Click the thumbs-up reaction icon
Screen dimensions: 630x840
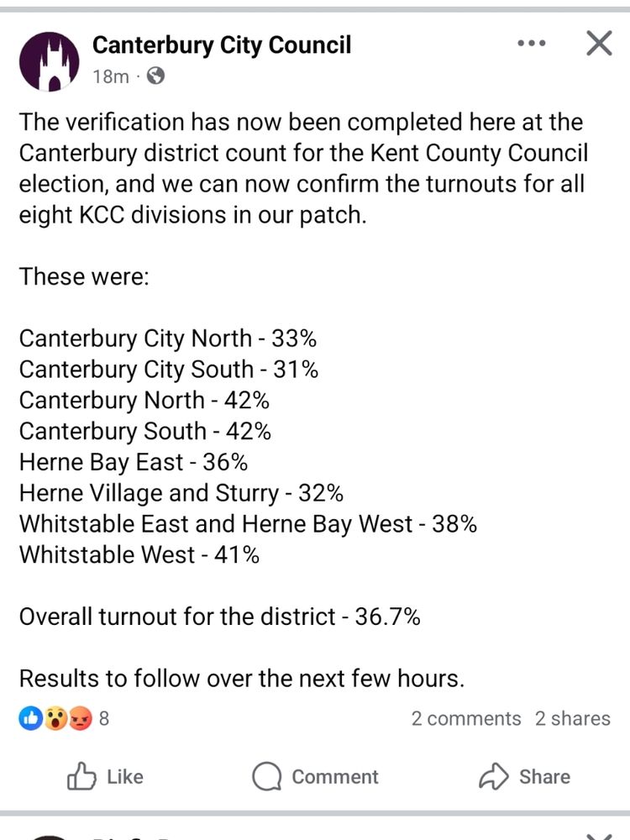30,718
